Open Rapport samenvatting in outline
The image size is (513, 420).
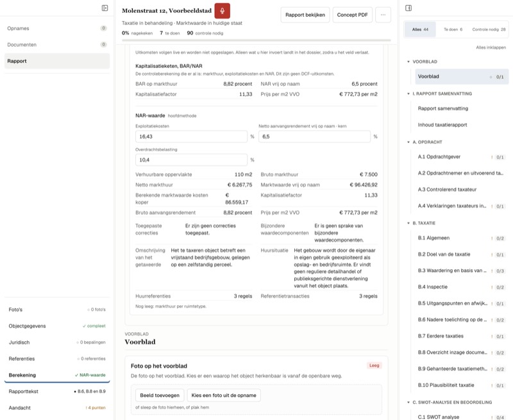click(x=462, y=108)
